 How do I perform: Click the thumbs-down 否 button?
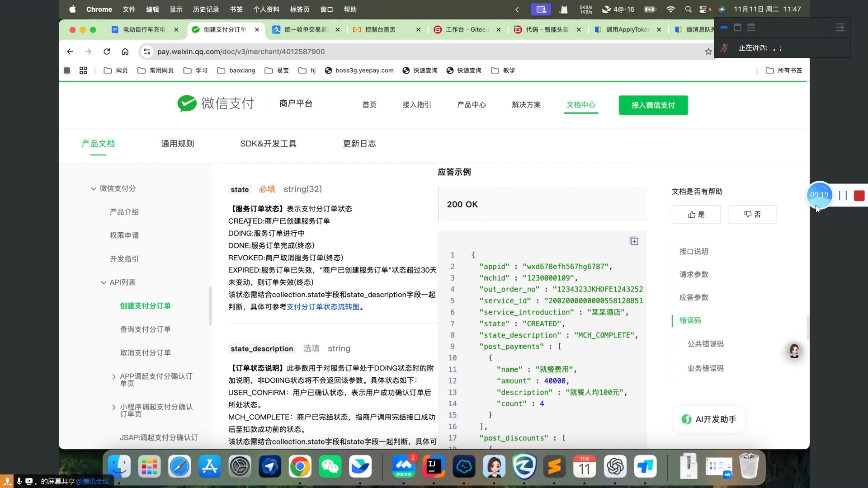[x=752, y=215]
